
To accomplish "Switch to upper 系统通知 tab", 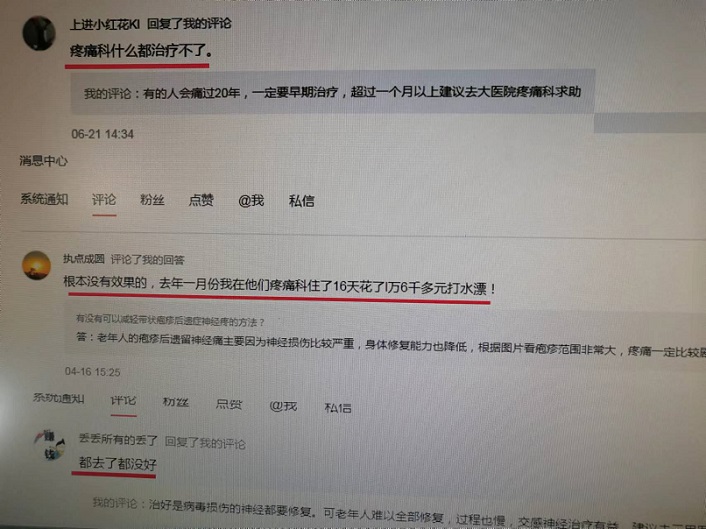I will (44, 199).
